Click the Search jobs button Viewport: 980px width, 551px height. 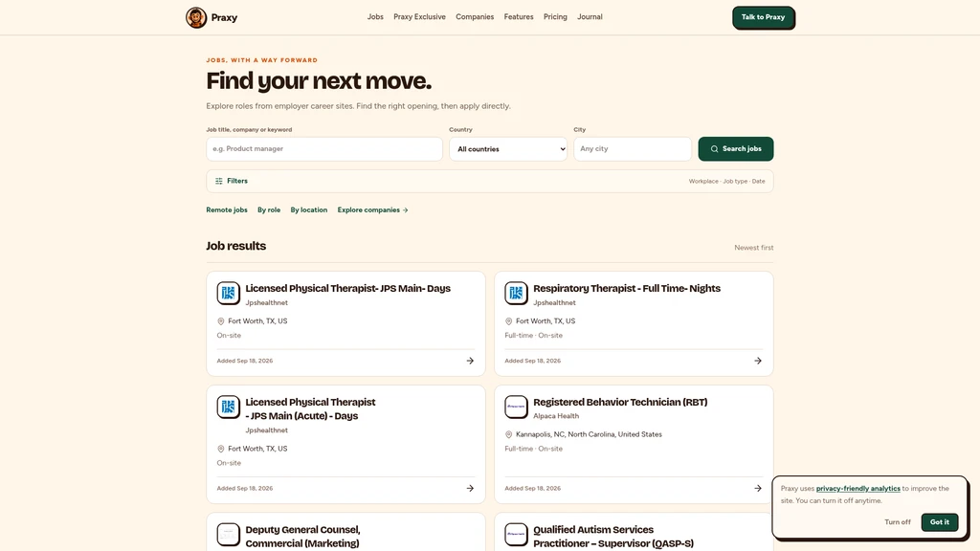[736, 149]
